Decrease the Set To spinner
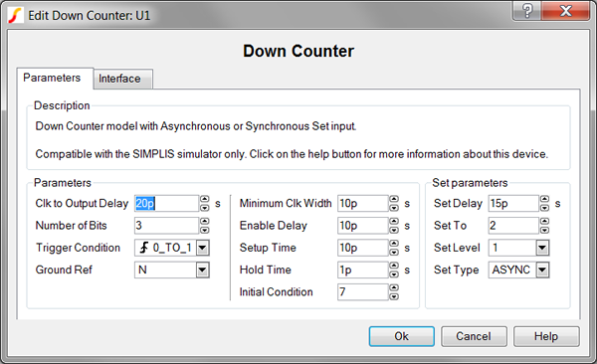The height and width of the screenshot is (364, 597). (544, 230)
